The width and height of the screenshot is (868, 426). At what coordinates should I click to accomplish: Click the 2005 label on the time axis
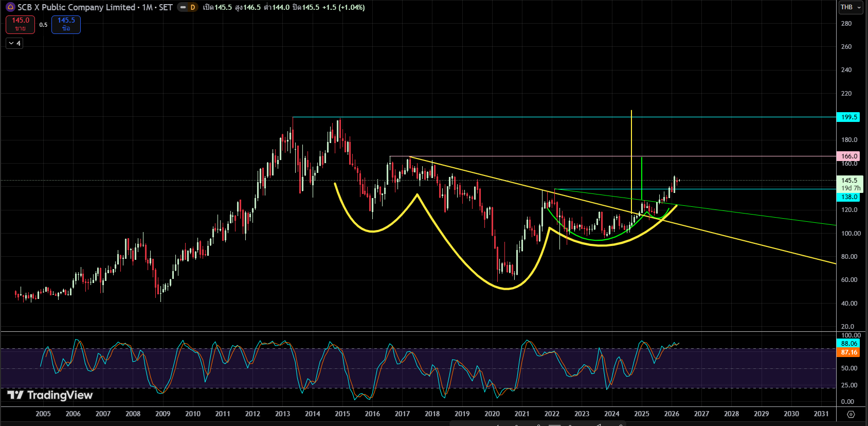(x=43, y=414)
